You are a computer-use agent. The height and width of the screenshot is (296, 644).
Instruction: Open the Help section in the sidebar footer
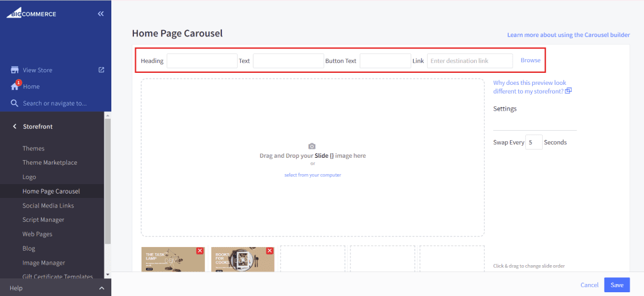click(x=55, y=288)
